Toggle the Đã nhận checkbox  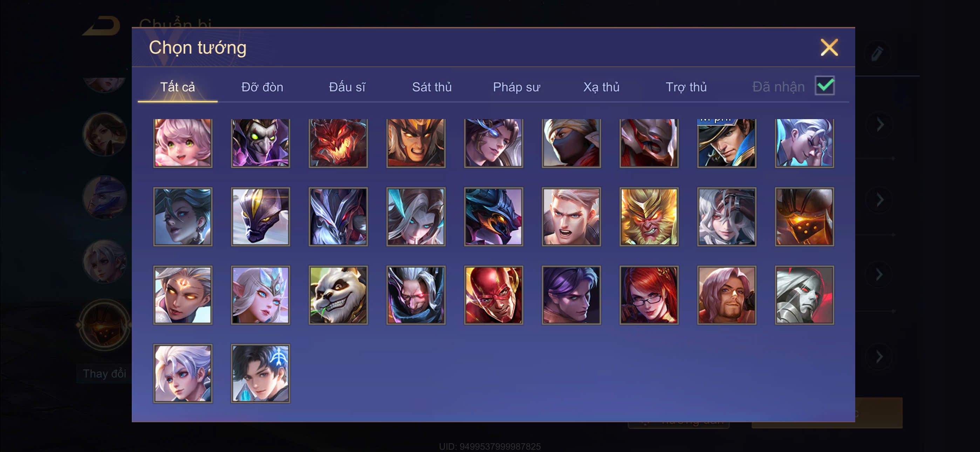(x=824, y=85)
